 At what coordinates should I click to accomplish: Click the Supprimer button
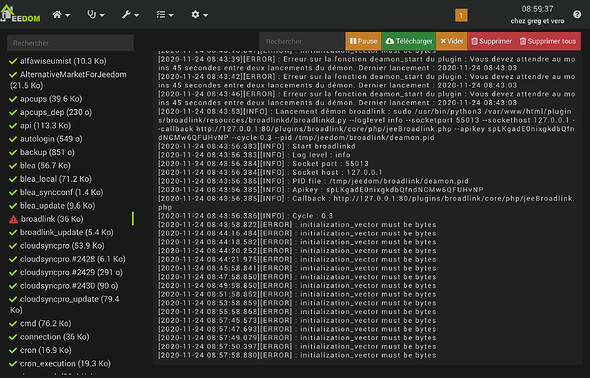[491, 41]
